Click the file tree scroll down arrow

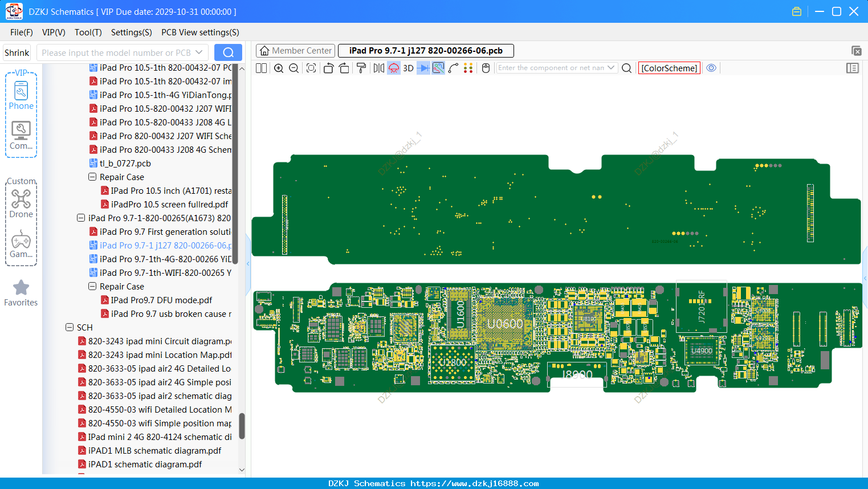tap(242, 470)
